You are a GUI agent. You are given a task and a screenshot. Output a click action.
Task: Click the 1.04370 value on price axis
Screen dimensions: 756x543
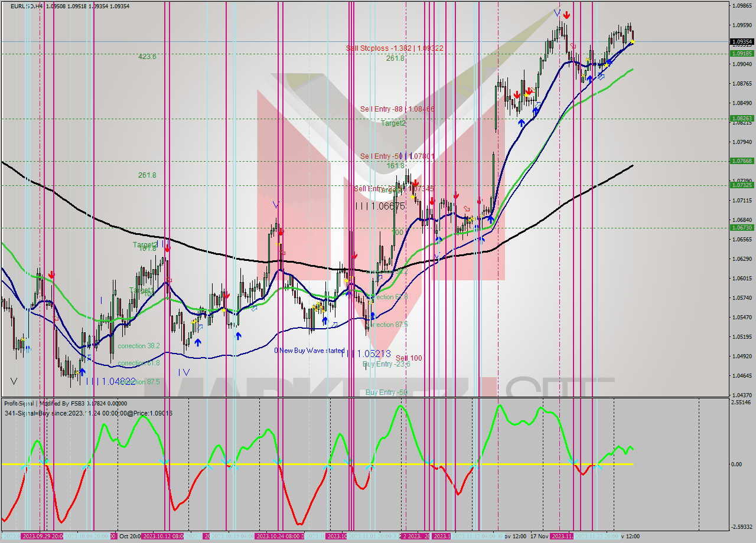[741, 395]
